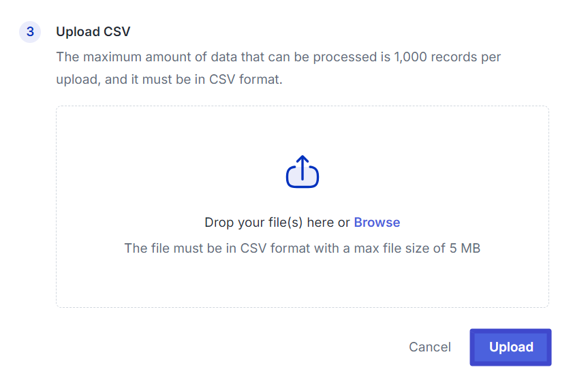Cancel the CSV upload

[x=429, y=347]
